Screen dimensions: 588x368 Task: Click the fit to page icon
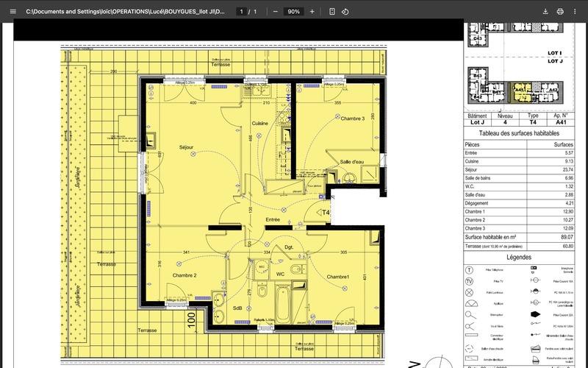(332, 12)
